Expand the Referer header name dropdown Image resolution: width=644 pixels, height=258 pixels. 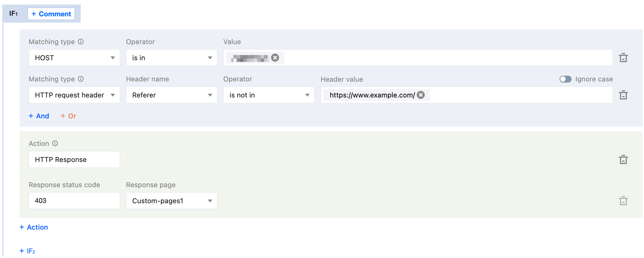pyautogui.click(x=172, y=95)
